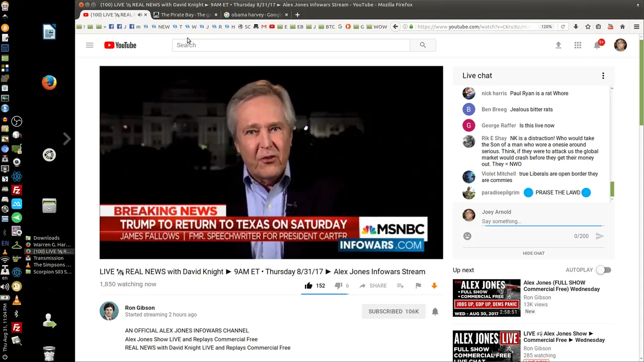The height and width of the screenshot is (362, 644).
Task: Open the LibreOffice Writer desktop icon
Action: [x=49, y=32]
